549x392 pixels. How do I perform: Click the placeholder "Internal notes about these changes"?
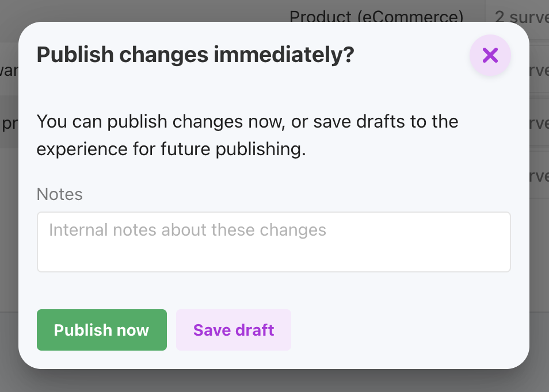click(188, 230)
